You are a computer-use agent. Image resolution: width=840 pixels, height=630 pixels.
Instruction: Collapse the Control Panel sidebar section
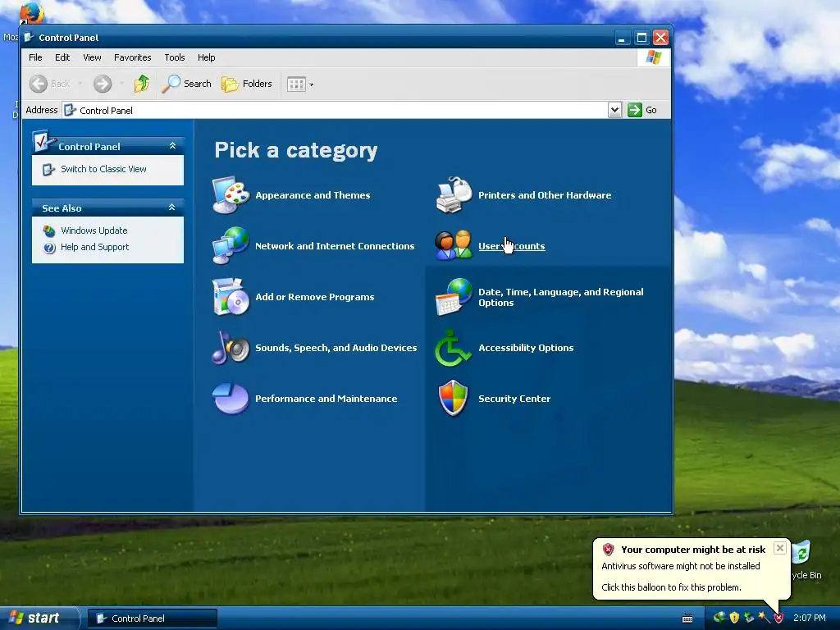tap(172, 146)
